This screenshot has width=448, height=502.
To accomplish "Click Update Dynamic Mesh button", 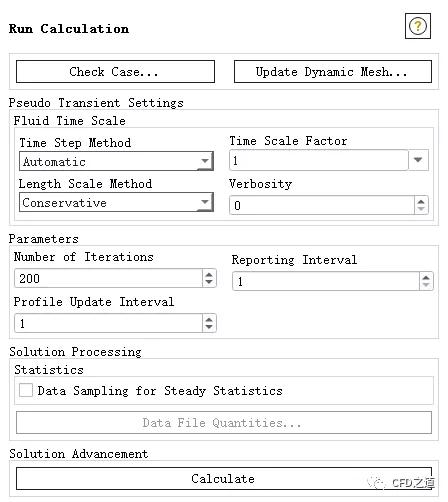I will [333, 71].
